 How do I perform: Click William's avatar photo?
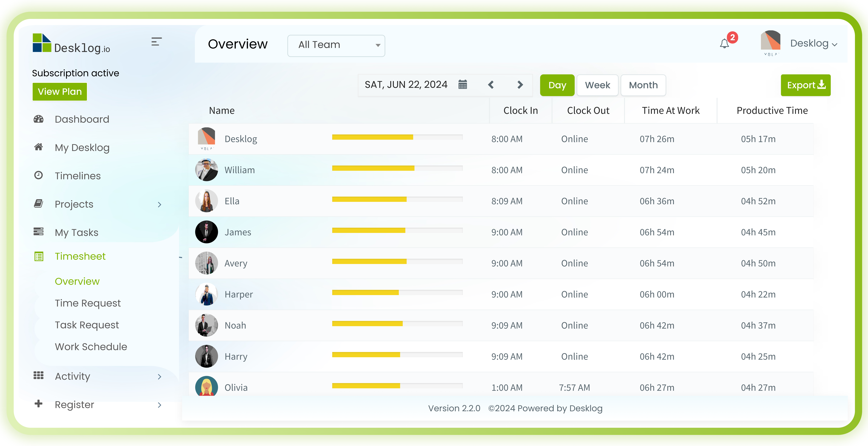206,170
